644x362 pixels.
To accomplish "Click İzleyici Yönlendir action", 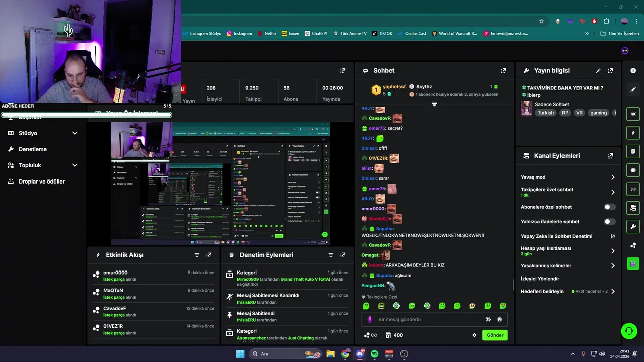I will [x=540, y=279].
